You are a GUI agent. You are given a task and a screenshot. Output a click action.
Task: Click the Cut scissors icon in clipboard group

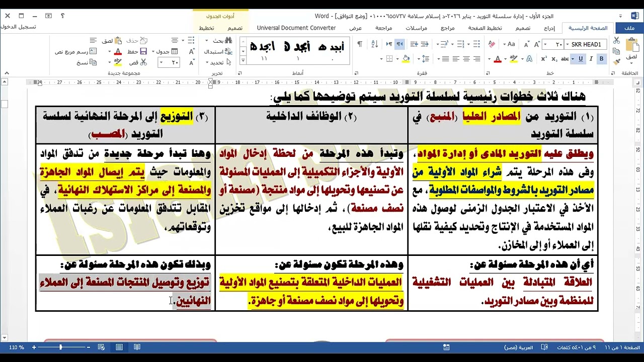tap(616, 40)
